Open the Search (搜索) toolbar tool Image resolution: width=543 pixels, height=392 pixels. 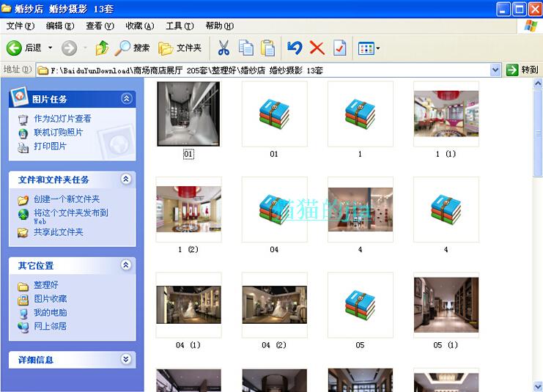click(133, 48)
